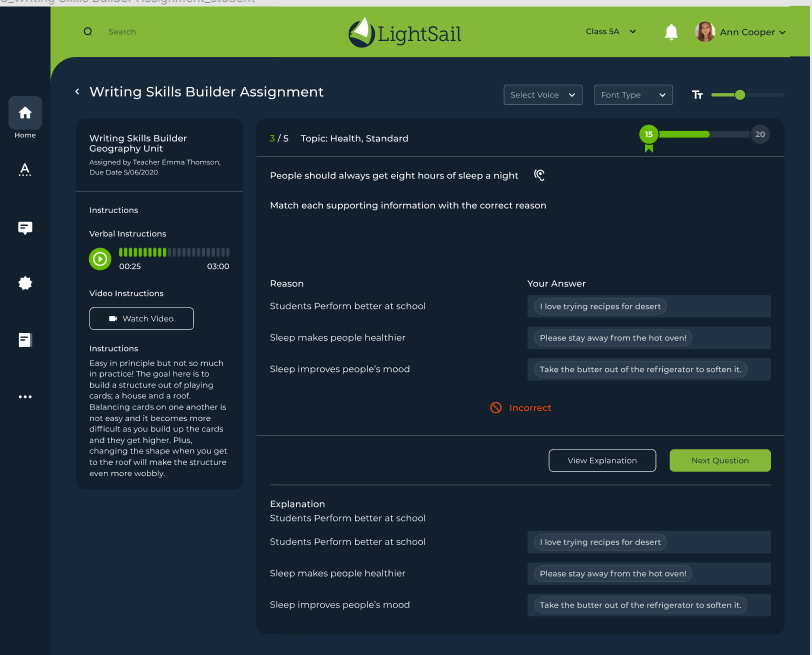Click the 'Your Answer' column header
812x655 pixels.
556,284
